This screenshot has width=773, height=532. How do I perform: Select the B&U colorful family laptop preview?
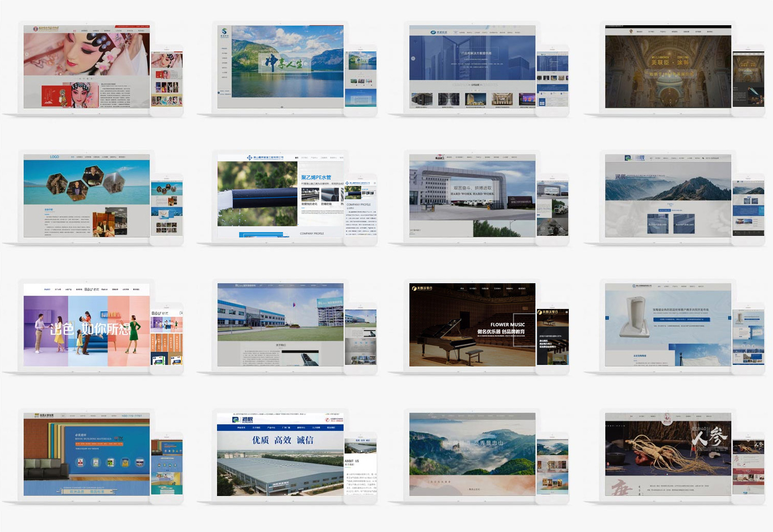click(x=86, y=325)
